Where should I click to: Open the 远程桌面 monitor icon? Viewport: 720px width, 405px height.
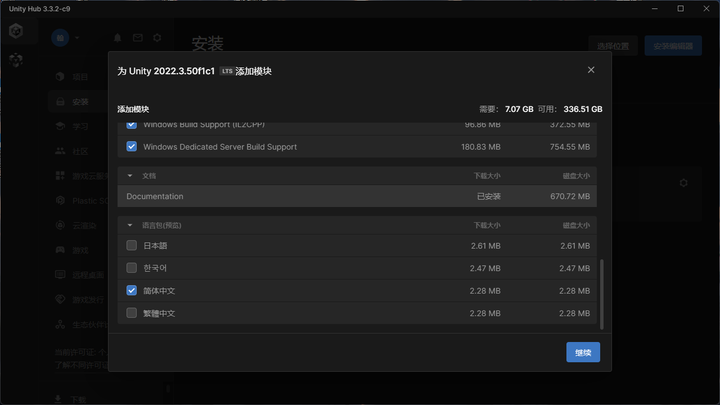tap(60, 275)
